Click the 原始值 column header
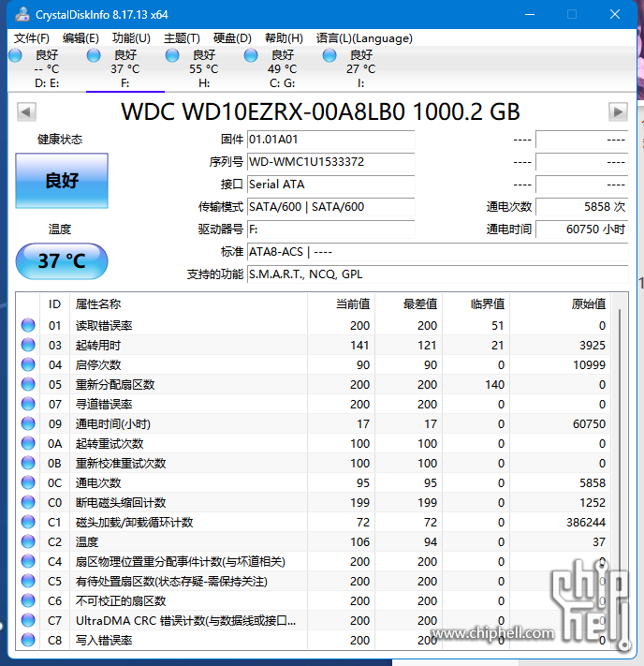This screenshot has width=644, height=666. (x=561, y=304)
